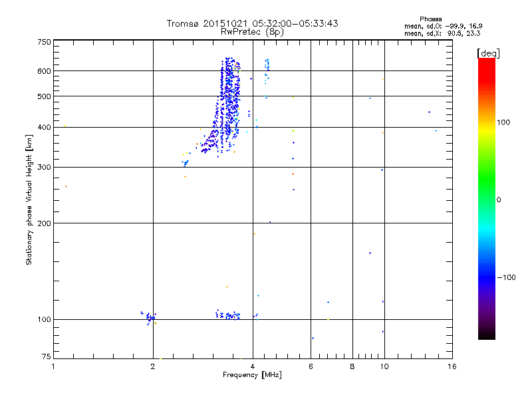Click the rainbow phase colorbar
532x399 pixels.
pyautogui.click(x=487, y=199)
